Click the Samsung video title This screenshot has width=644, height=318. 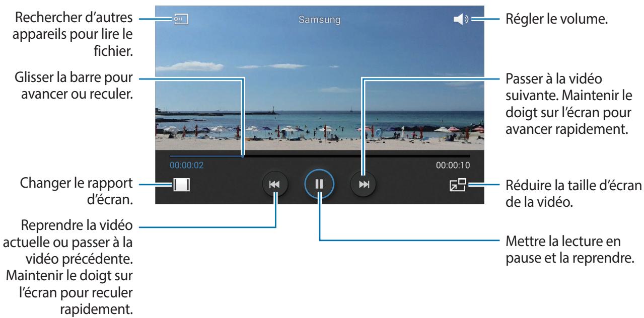(x=319, y=20)
